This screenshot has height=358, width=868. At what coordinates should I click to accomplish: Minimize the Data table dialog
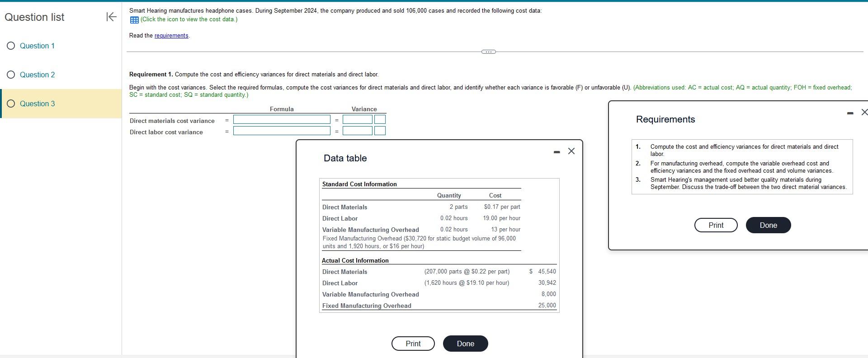(x=557, y=152)
